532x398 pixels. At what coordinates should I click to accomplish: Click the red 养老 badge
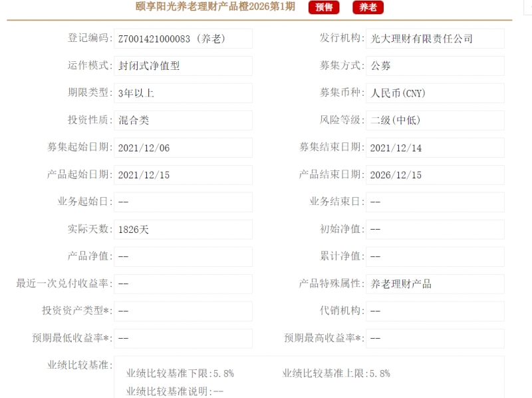tap(368, 7)
